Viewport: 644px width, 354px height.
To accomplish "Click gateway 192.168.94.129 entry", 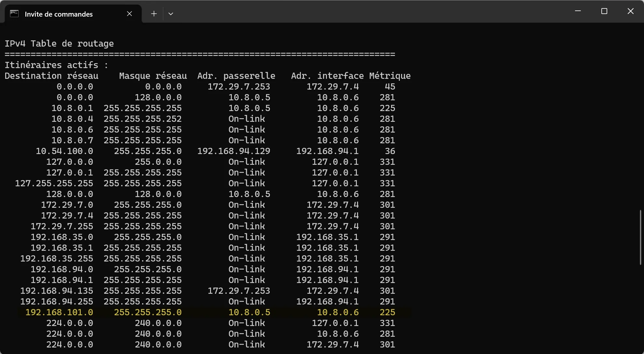I will 233,151.
